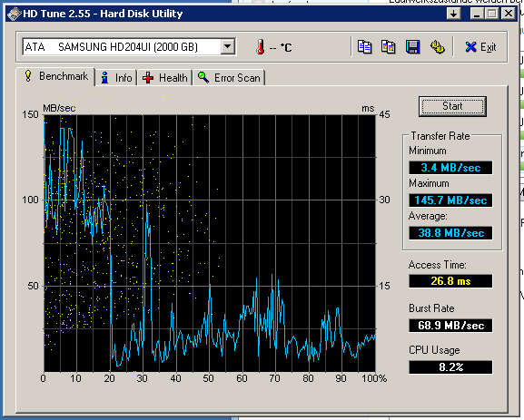Save screenshot with floppy disk icon
Image resolution: width=524 pixels, height=420 pixels.
pyautogui.click(x=412, y=47)
